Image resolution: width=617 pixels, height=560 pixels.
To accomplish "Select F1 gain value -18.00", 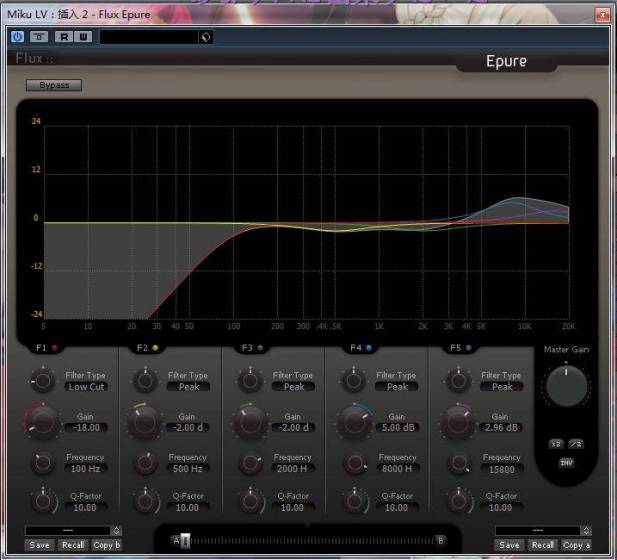I will click(86, 427).
